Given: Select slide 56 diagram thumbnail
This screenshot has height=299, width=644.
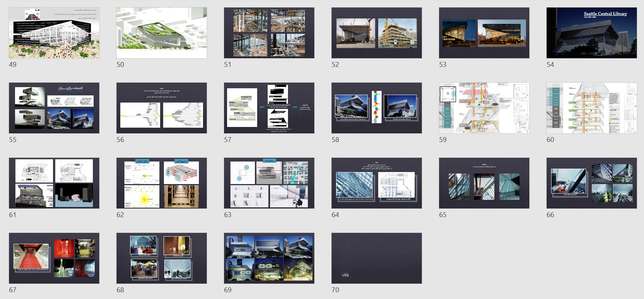Looking at the screenshot, I should click(x=162, y=108).
